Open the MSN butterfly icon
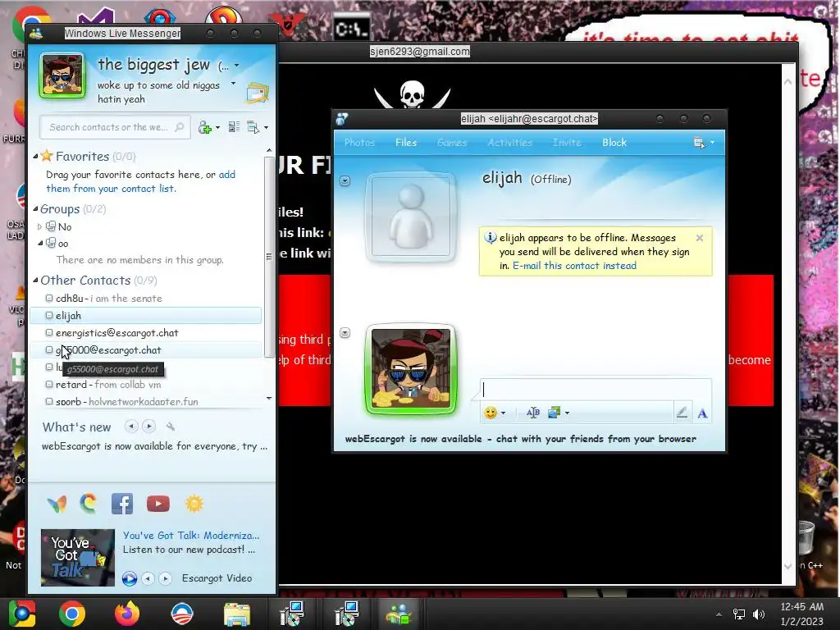 click(x=57, y=504)
